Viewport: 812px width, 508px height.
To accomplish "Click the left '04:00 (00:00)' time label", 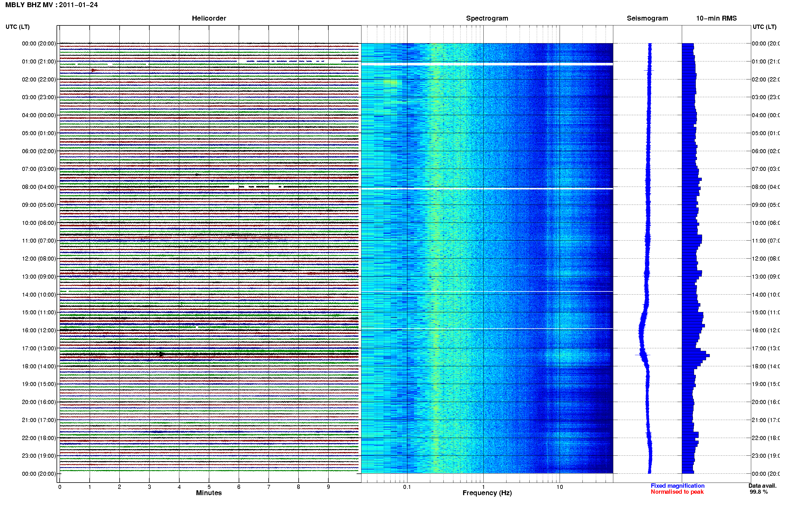I will click(x=39, y=115).
